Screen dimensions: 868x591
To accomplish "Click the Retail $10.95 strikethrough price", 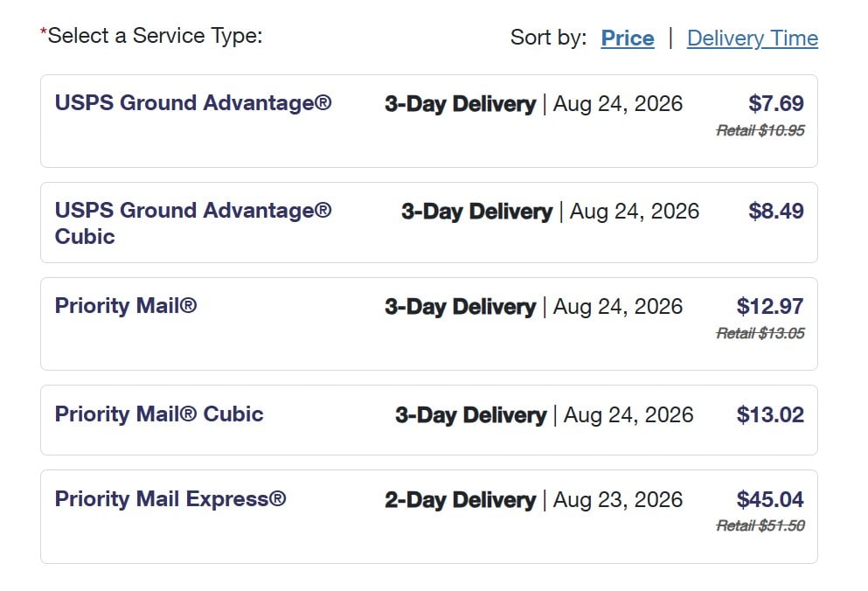I will coord(760,130).
